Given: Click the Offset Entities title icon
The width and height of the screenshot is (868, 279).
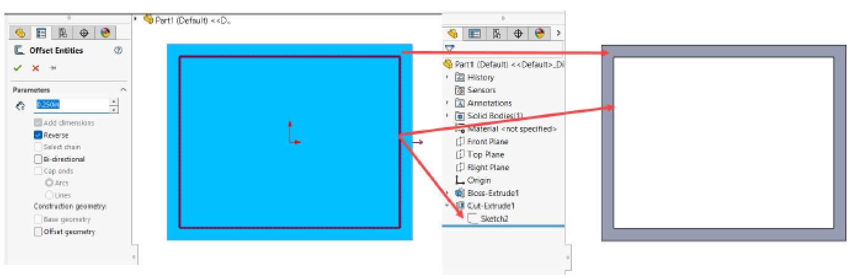Looking at the screenshot, I should coord(19,50).
